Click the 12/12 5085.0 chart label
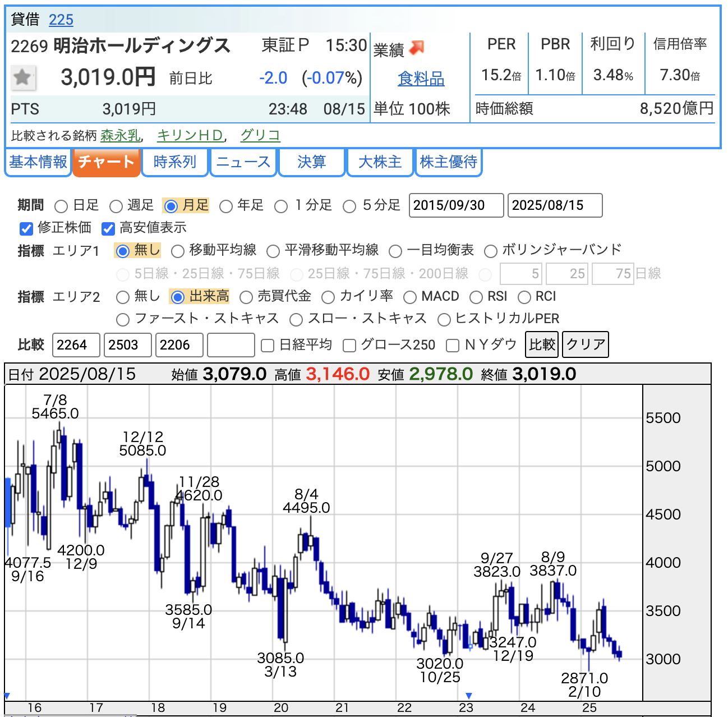Viewport: 728px width, 717px height. point(142,444)
